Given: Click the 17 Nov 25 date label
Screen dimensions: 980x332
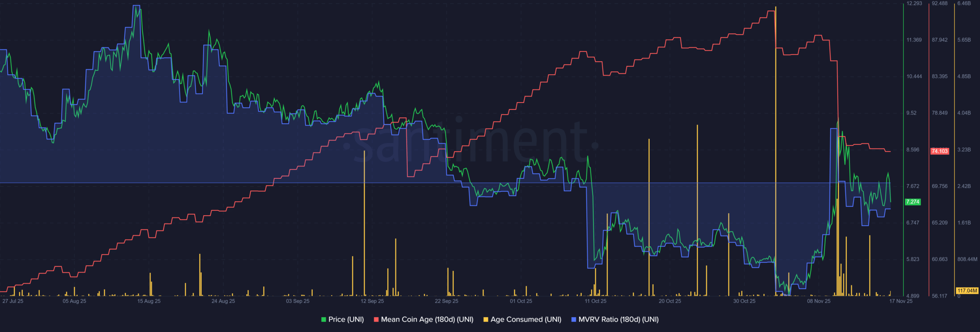Looking at the screenshot, I should 901,301.
